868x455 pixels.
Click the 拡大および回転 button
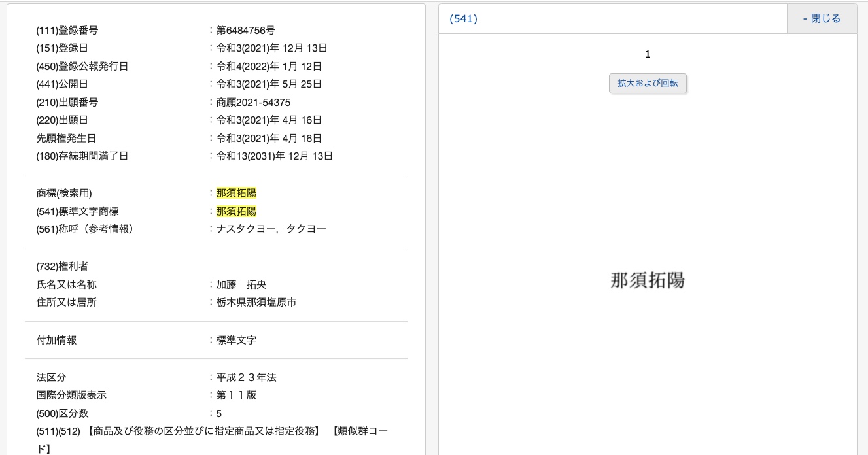click(x=648, y=84)
